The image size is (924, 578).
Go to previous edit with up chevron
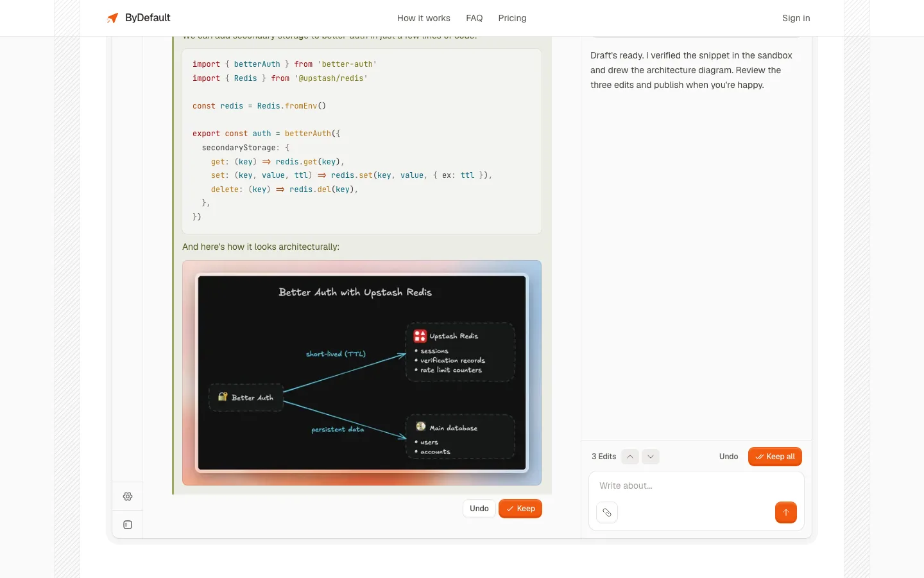[630, 457]
